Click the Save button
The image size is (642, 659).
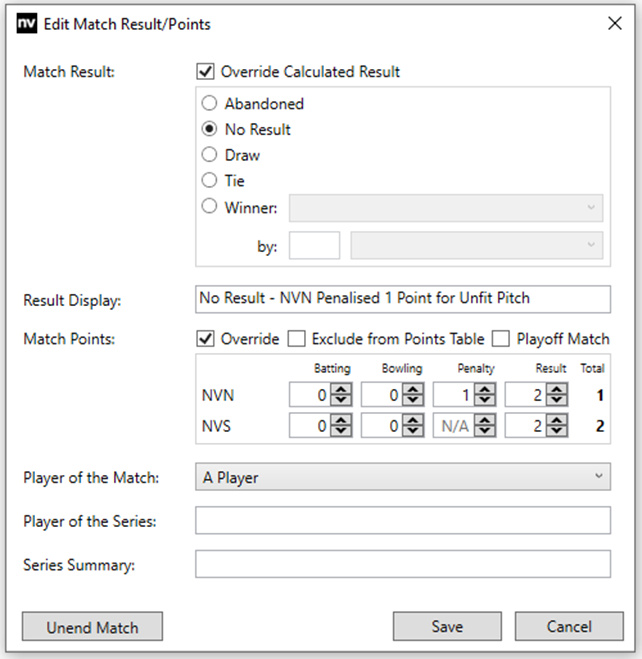pyautogui.click(x=447, y=627)
